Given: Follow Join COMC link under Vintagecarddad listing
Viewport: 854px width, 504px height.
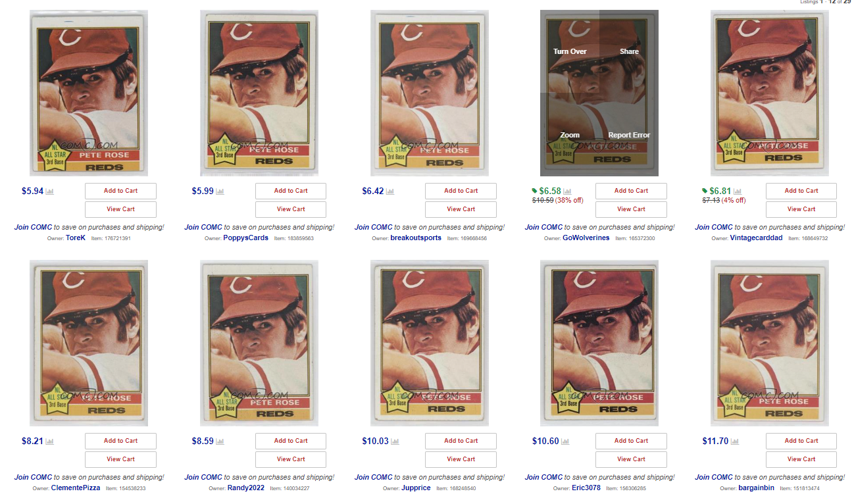Looking at the screenshot, I should click(x=714, y=227).
